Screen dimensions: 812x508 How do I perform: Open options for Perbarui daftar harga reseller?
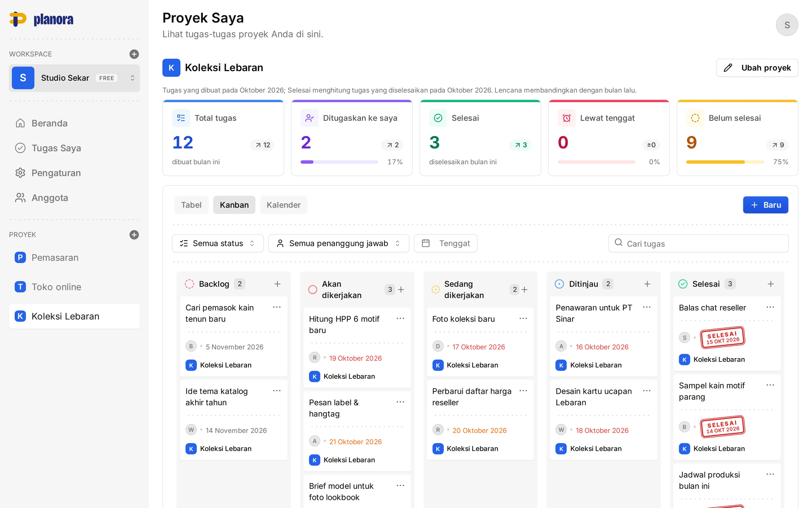(523, 391)
